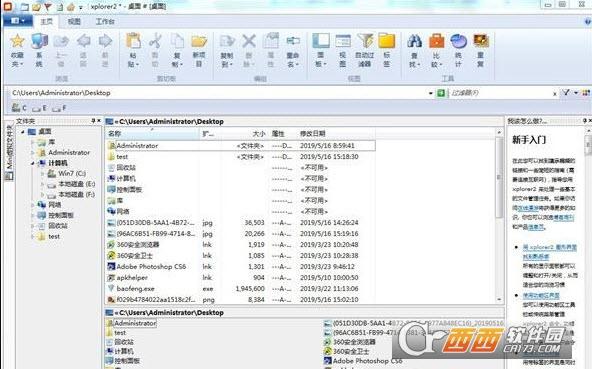The height and width of the screenshot is (369, 592).
Task: Open the Views icon in ribbon
Action: 343,41
